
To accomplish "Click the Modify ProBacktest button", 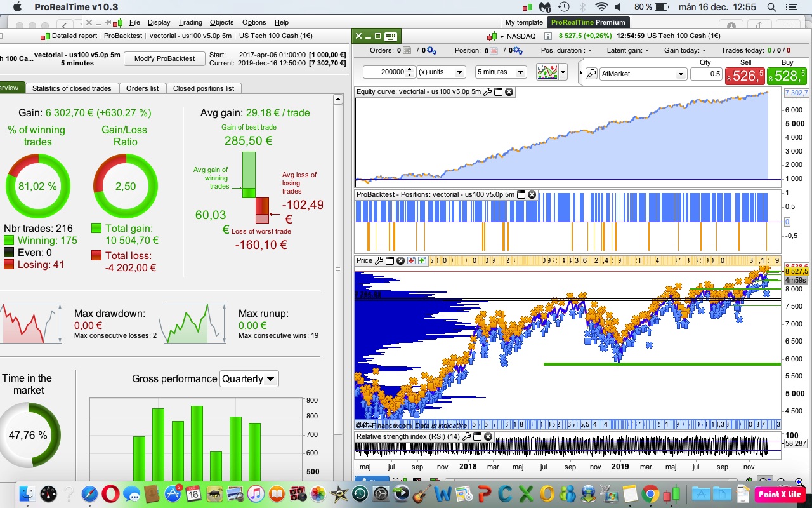I will (x=164, y=58).
